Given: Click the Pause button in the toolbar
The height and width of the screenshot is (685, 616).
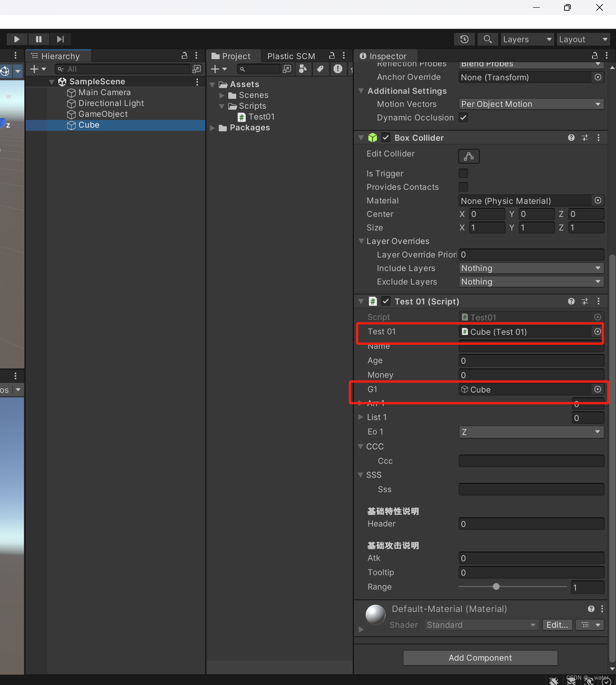Looking at the screenshot, I should click(39, 39).
